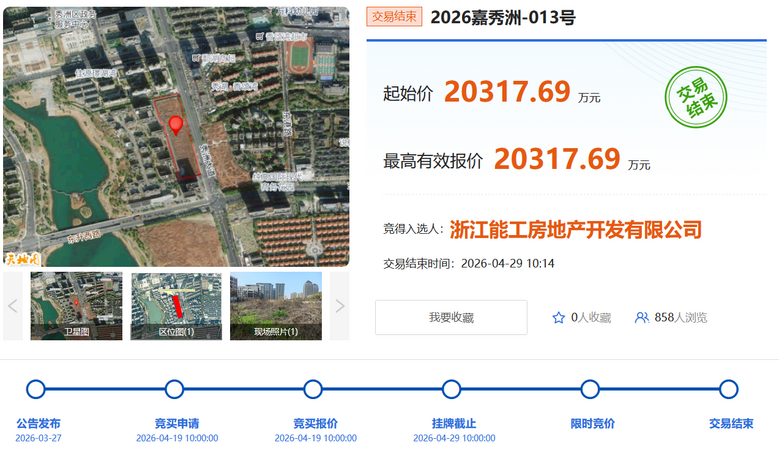This screenshot has height=456, width=779.
Task: Click the 最高有效报价 value 20317.69
Action: pos(557,159)
